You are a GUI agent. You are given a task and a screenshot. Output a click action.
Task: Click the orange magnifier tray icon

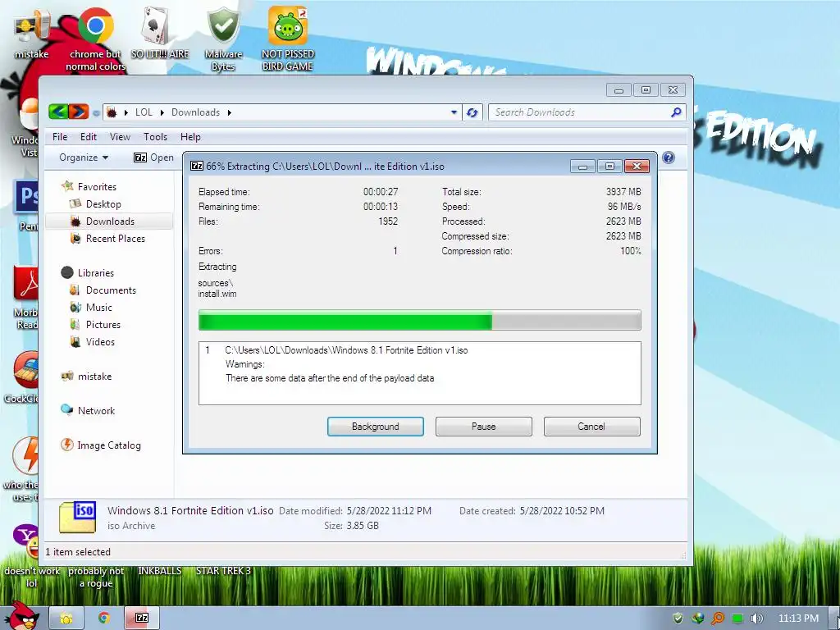pos(717,619)
